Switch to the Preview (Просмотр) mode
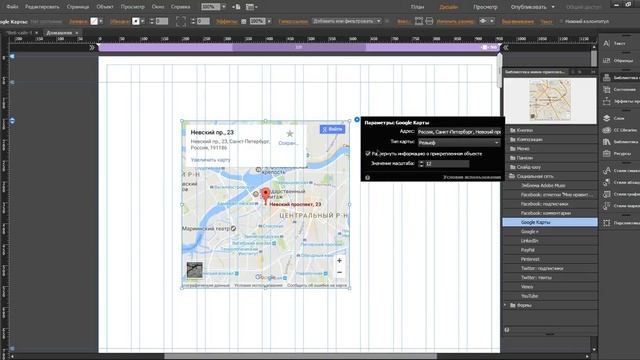 [485, 7]
